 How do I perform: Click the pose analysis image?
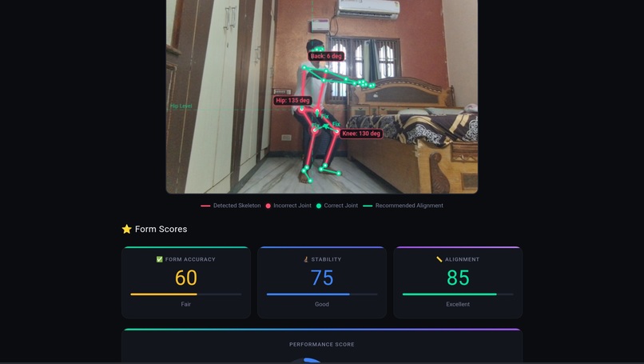point(321,97)
